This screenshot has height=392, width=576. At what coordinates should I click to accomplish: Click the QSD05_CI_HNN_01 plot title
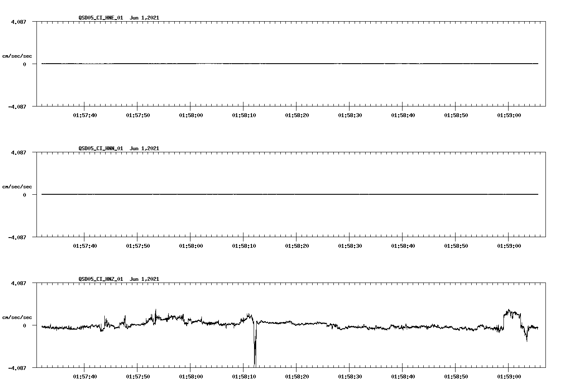click(119, 148)
